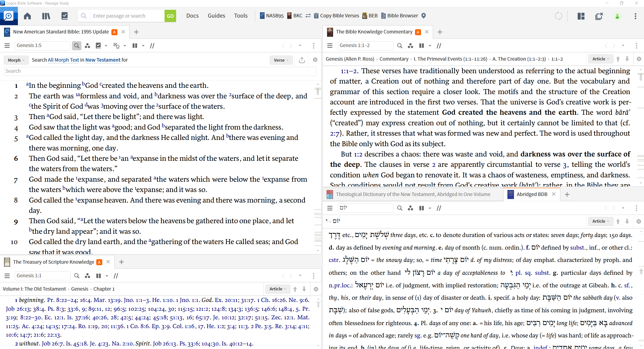Click the location pin icon in shortcuts bar
Viewport: 644px width, 349px height.
(x=424, y=16)
